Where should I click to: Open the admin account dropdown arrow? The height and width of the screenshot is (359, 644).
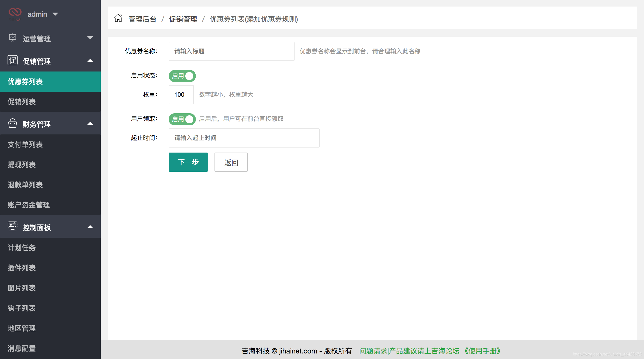(56, 14)
